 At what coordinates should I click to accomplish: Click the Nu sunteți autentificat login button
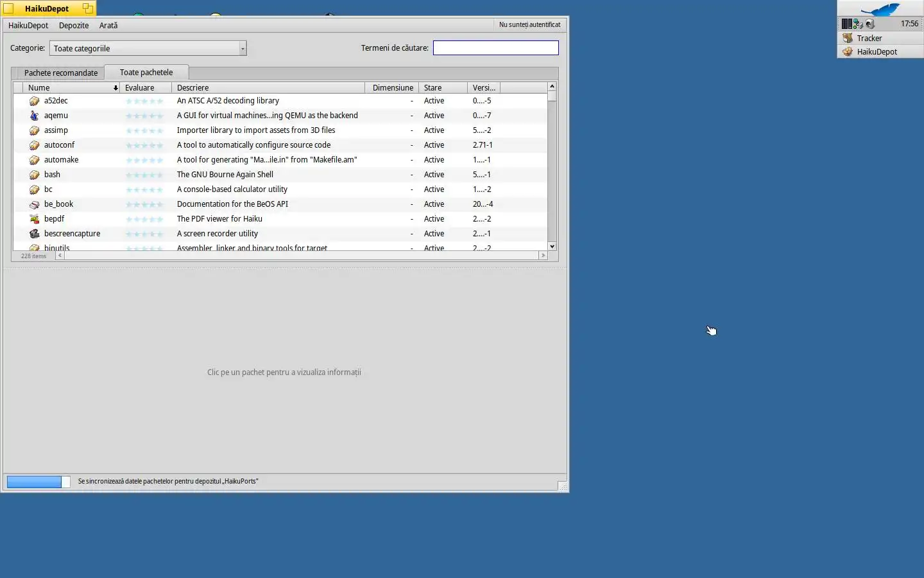(529, 24)
